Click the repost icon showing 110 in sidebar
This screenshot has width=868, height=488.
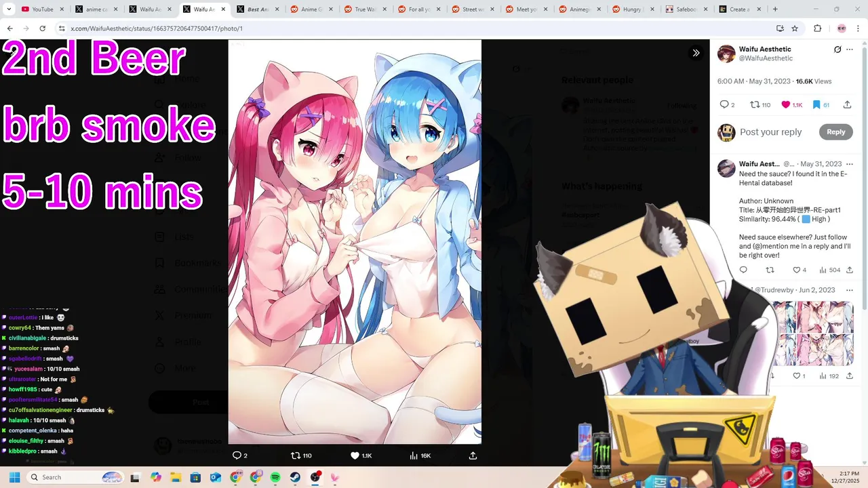[x=754, y=104]
